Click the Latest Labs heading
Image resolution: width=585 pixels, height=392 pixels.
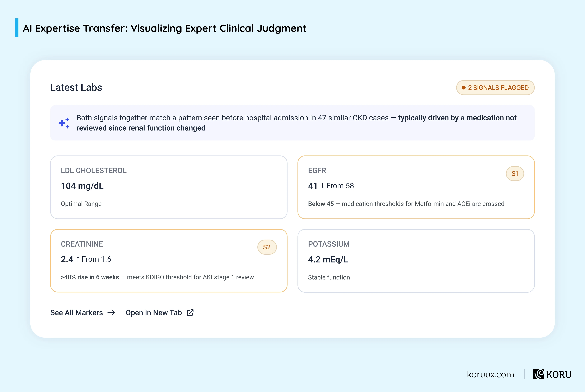pos(76,88)
